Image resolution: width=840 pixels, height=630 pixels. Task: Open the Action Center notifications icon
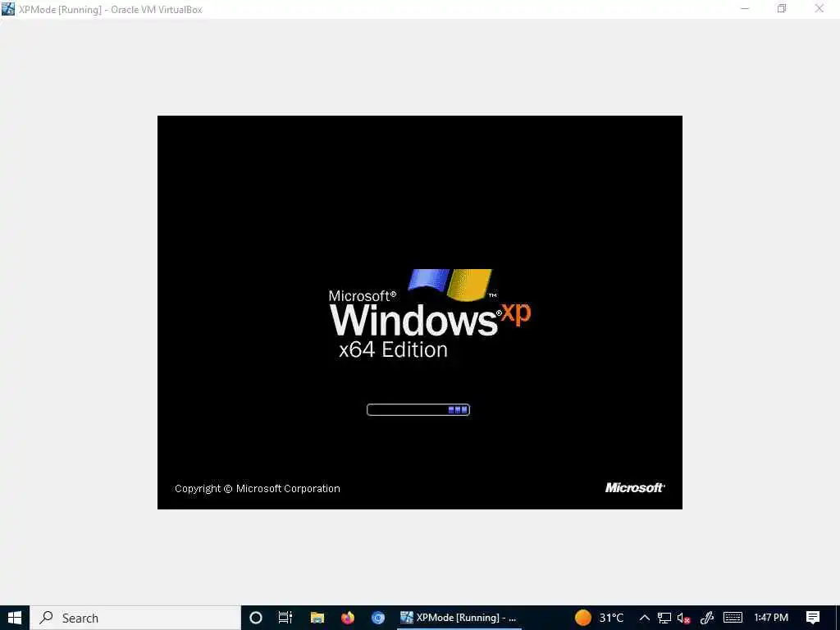[813, 618]
